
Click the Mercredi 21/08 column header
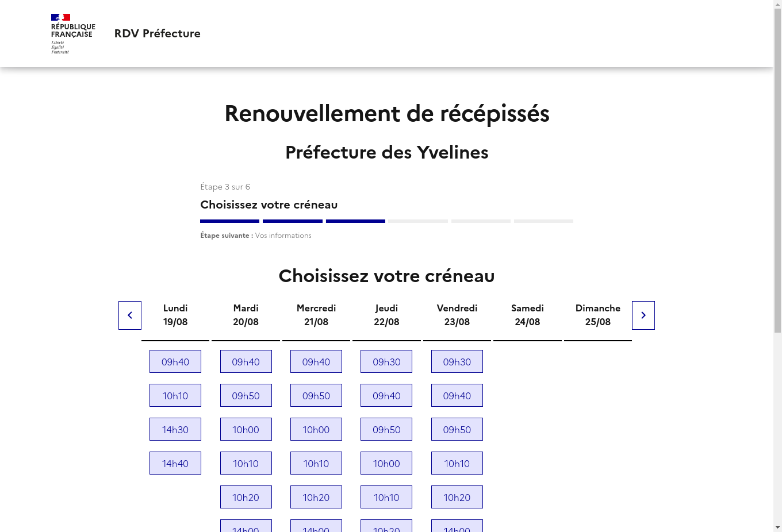coord(316,315)
